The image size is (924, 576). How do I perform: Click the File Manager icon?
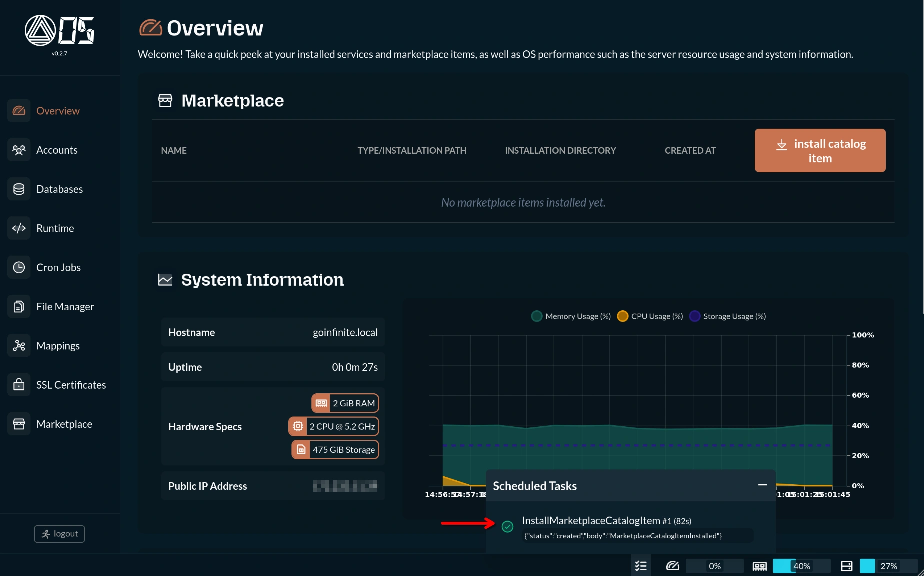19,307
